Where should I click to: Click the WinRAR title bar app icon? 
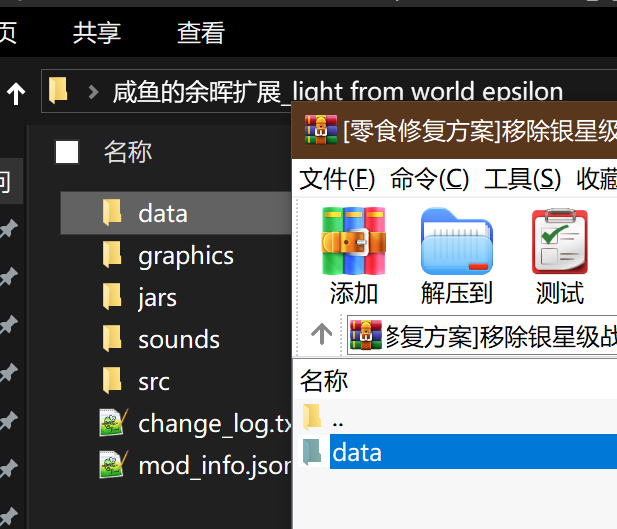click(320, 128)
